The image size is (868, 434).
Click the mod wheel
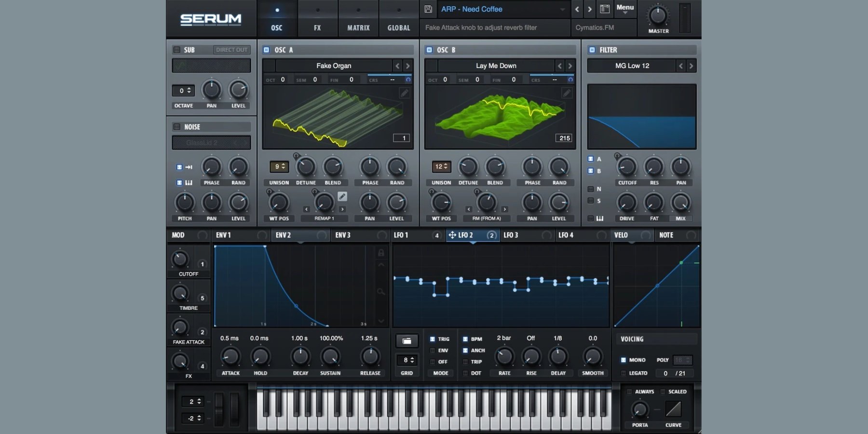235,410
